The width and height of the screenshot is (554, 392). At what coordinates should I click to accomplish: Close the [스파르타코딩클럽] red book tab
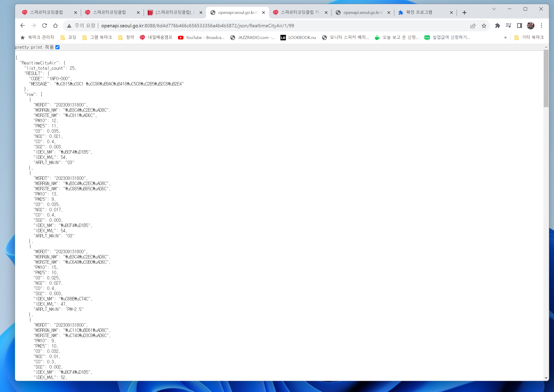pos(201,13)
